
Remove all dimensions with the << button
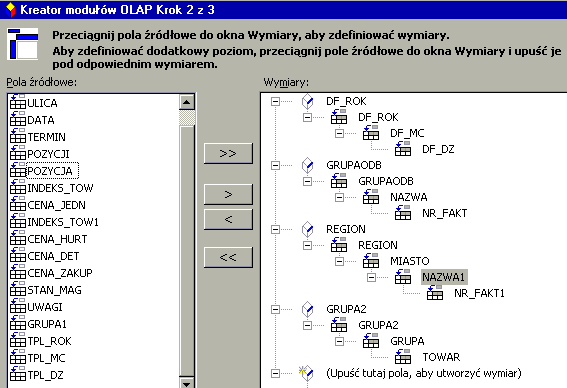coord(228,257)
